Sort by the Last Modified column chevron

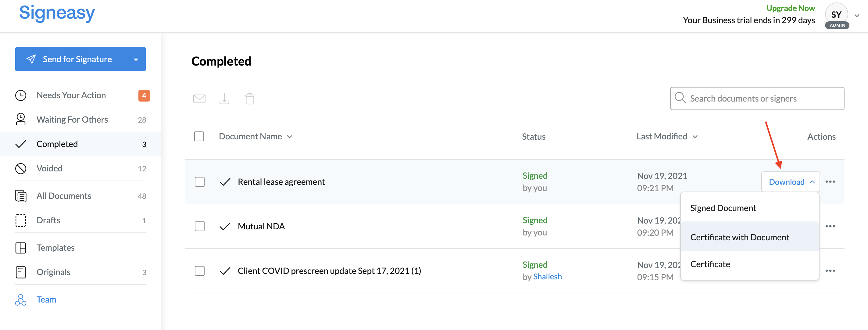[x=695, y=137]
